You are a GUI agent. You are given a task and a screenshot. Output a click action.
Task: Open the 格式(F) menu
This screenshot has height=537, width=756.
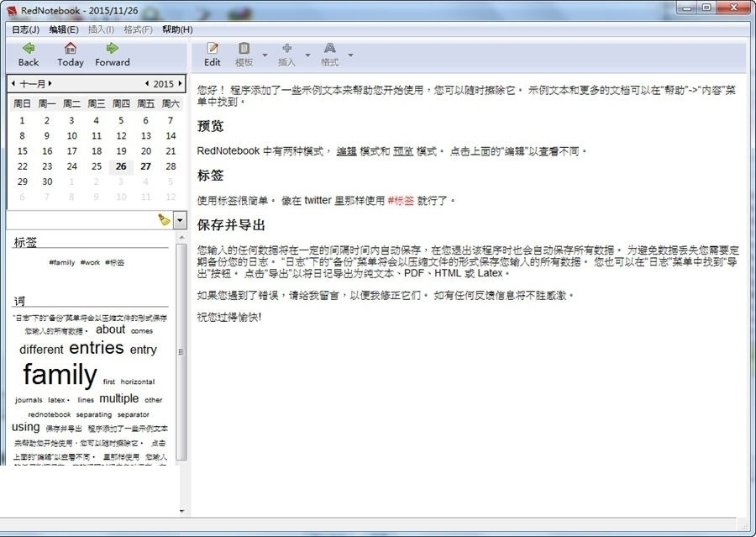[138, 30]
